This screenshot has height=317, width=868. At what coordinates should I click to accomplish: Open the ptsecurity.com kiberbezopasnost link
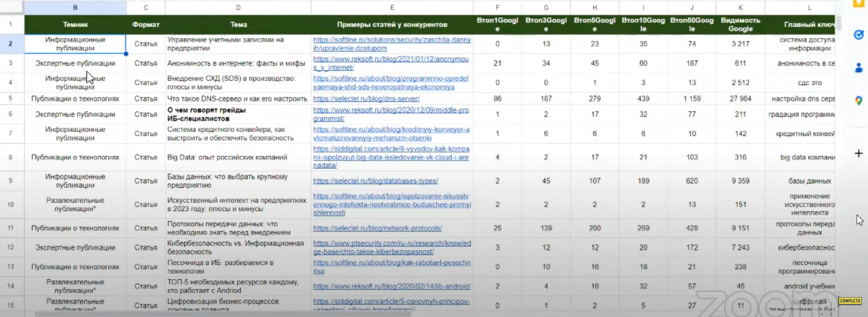pos(392,248)
